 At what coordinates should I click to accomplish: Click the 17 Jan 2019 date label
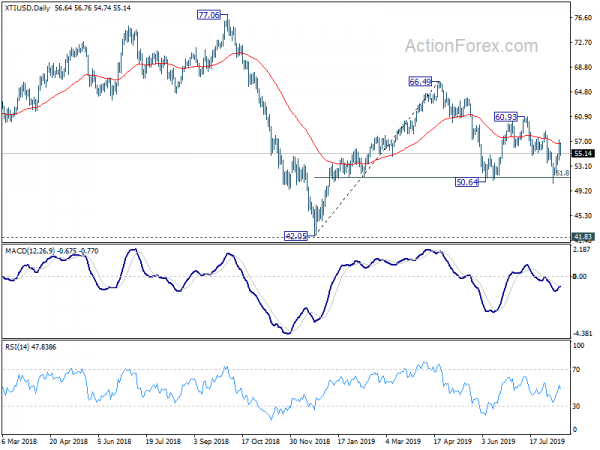click(x=357, y=442)
